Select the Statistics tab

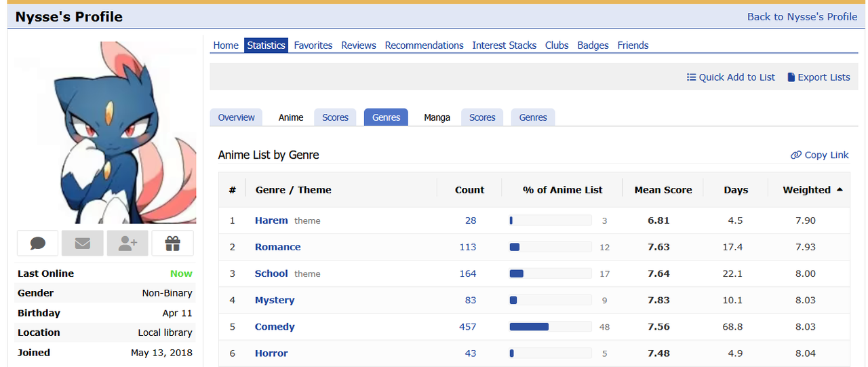(x=266, y=45)
